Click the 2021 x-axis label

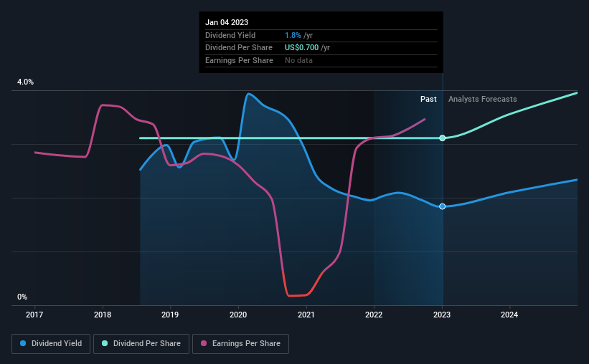[x=306, y=315]
